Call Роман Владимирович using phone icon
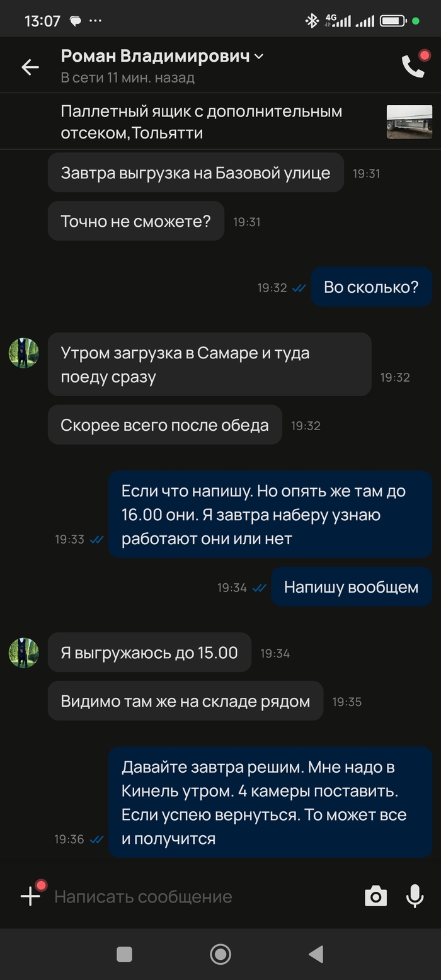The height and width of the screenshot is (980, 441). click(414, 65)
